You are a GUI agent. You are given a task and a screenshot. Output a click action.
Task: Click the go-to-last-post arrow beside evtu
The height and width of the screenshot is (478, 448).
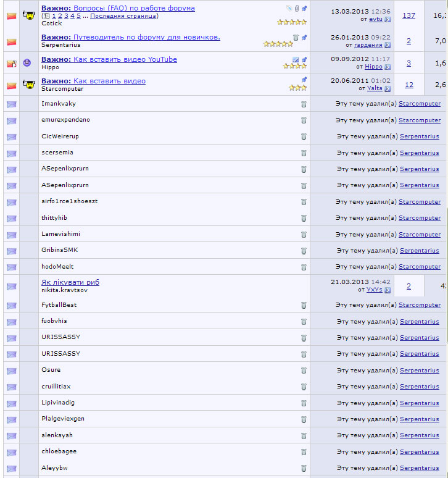pos(388,19)
